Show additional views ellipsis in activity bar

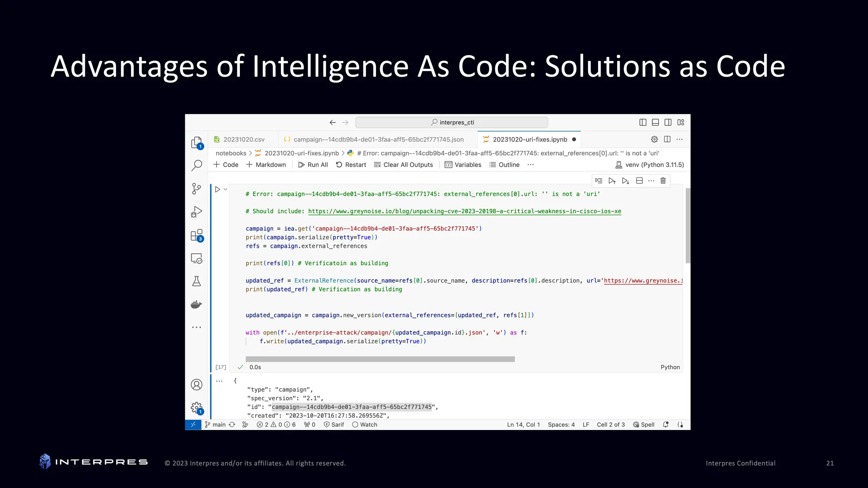click(197, 327)
